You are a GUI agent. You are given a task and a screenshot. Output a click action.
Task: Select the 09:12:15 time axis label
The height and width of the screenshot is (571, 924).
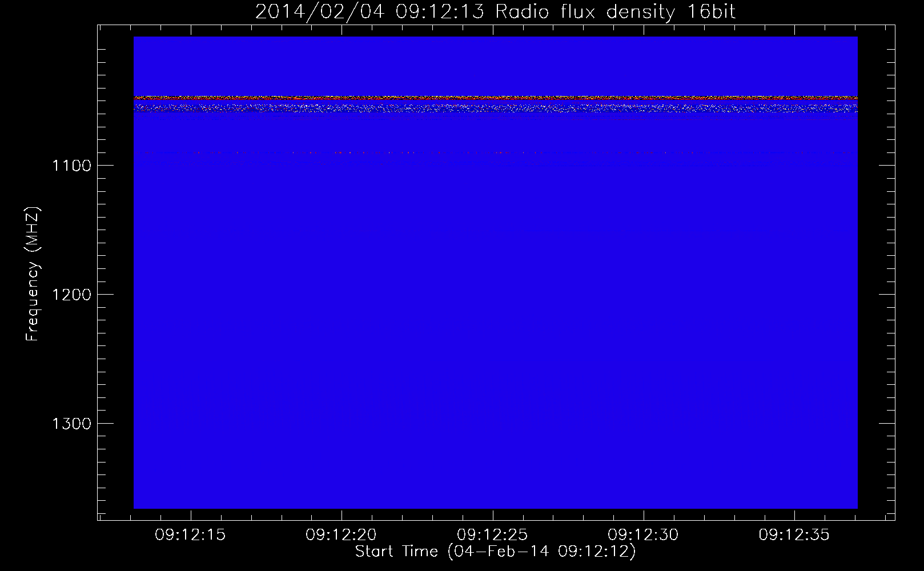point(190,535)
